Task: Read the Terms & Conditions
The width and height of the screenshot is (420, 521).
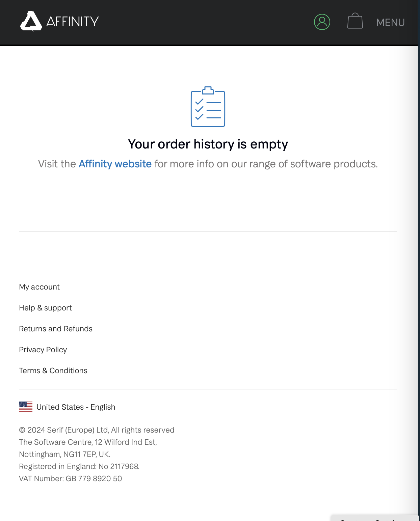Action: [x=53, y=371]
